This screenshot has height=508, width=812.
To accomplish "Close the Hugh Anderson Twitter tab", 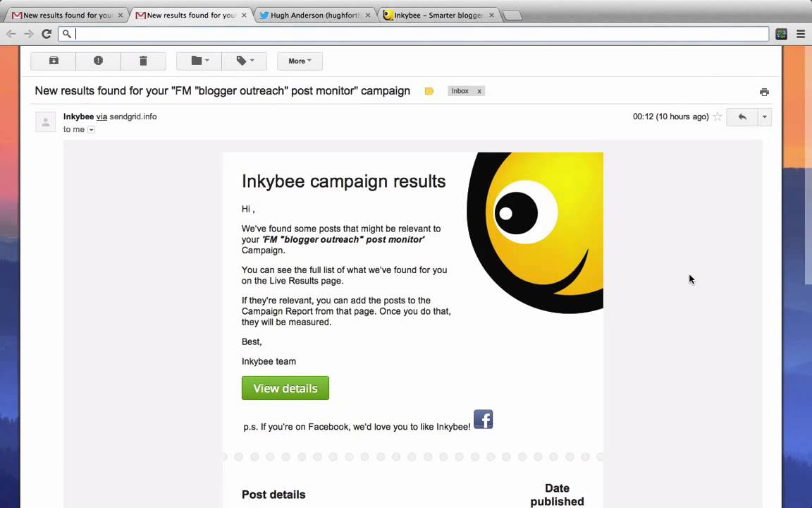I will coord(368,16).
